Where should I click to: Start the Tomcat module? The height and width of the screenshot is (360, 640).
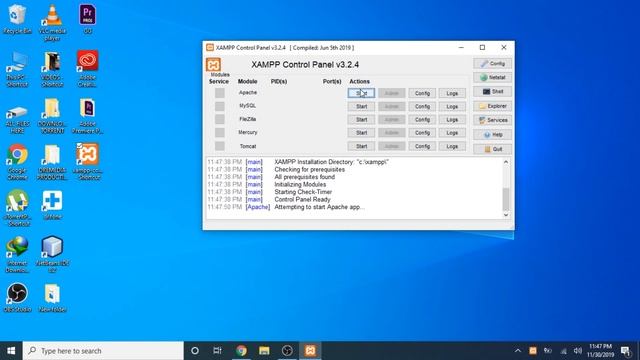pyautogui.click(x=361, y=146)
